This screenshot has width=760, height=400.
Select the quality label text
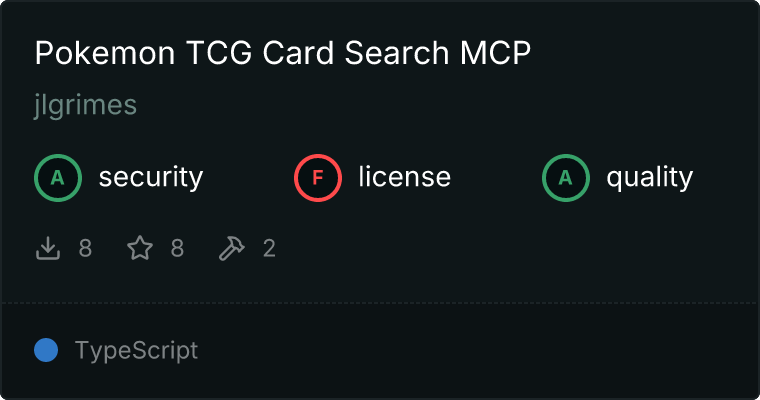pyautogui.click(x=649, y=177)
